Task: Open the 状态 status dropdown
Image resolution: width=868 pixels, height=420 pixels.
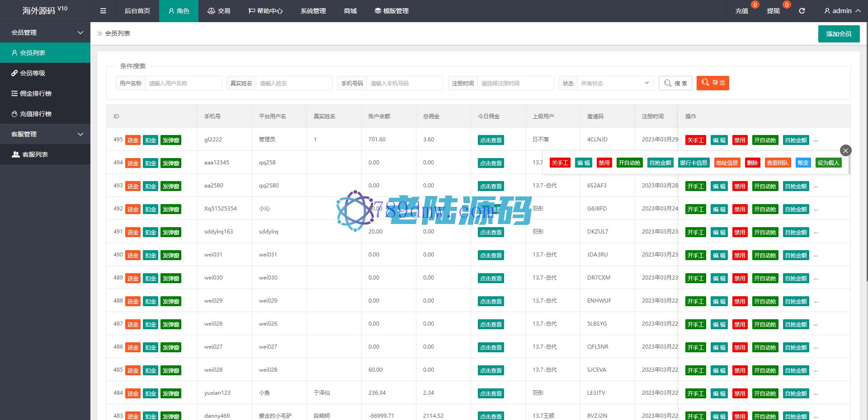Action: [615, 83]
